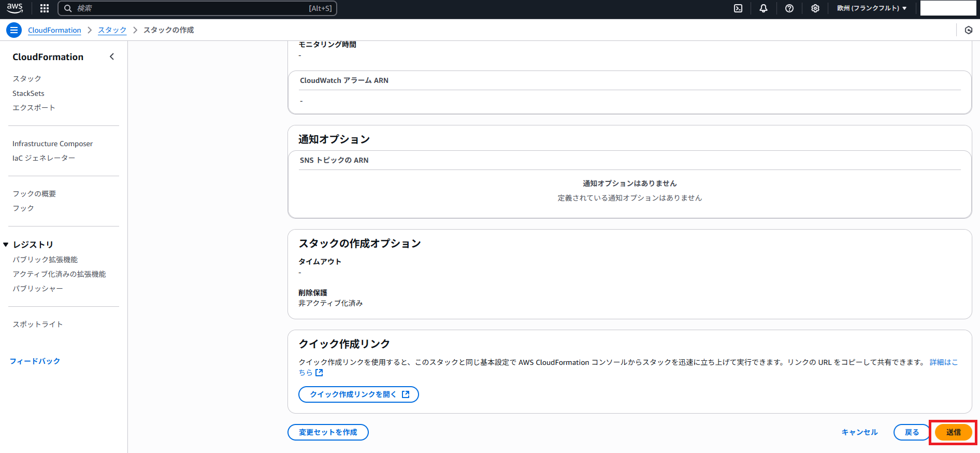
Task: Select the 非アクティブ化済み deletion protection value
Action: (330, 303)
